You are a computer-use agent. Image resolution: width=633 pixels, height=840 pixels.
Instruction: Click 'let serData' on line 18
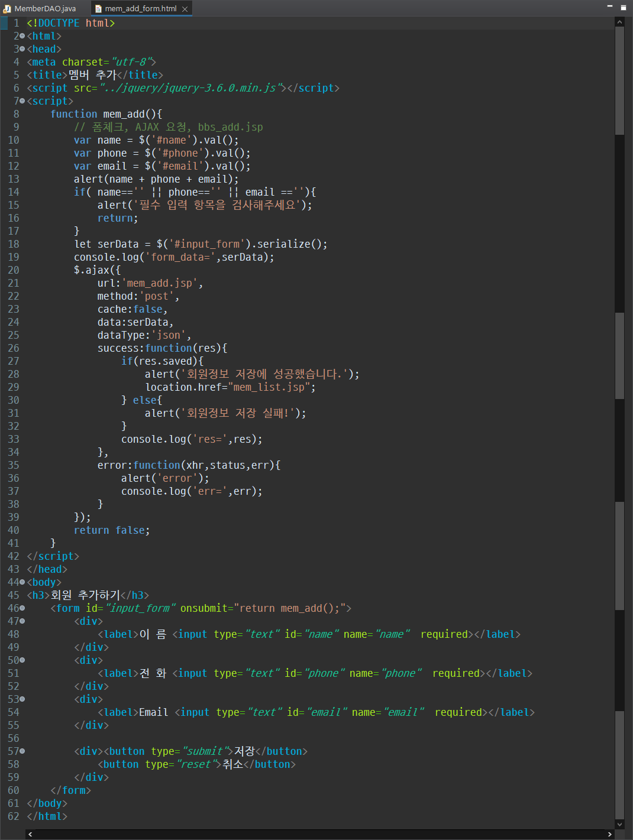(106, 244)
